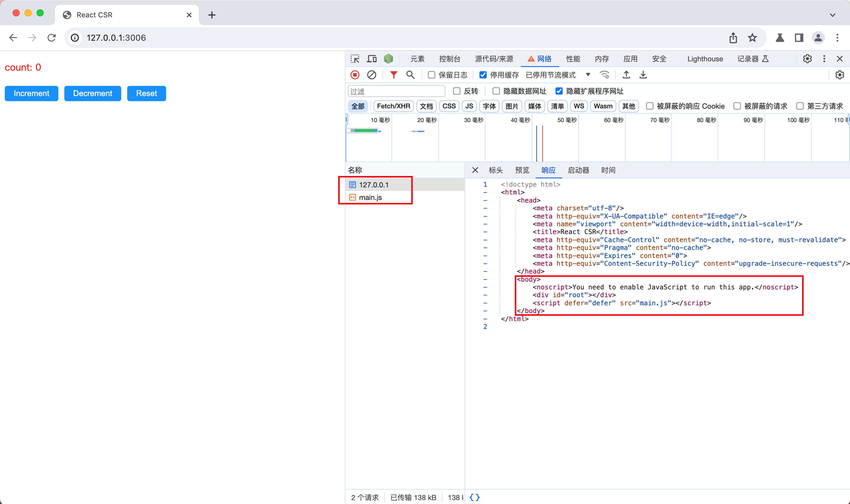This screenshot has width=850, height=504.
Task: Select main.js request row
Action: (405, 197)
